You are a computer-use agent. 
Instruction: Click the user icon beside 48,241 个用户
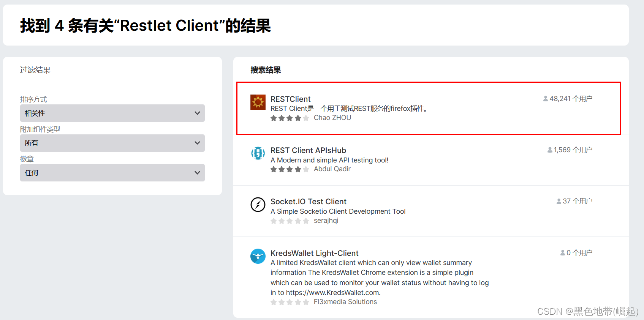[x=546, y=99]
